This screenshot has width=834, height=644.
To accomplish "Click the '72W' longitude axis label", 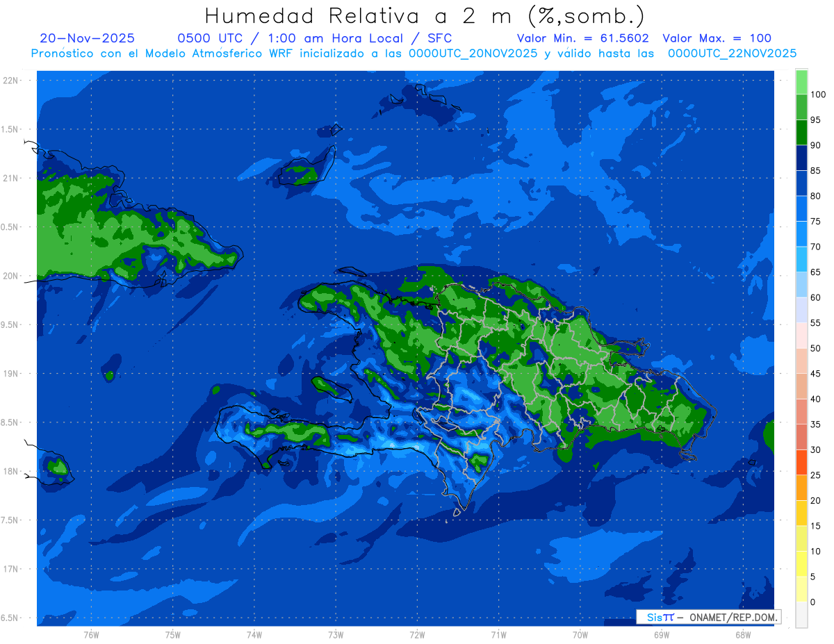I will [x=418, y=635].
